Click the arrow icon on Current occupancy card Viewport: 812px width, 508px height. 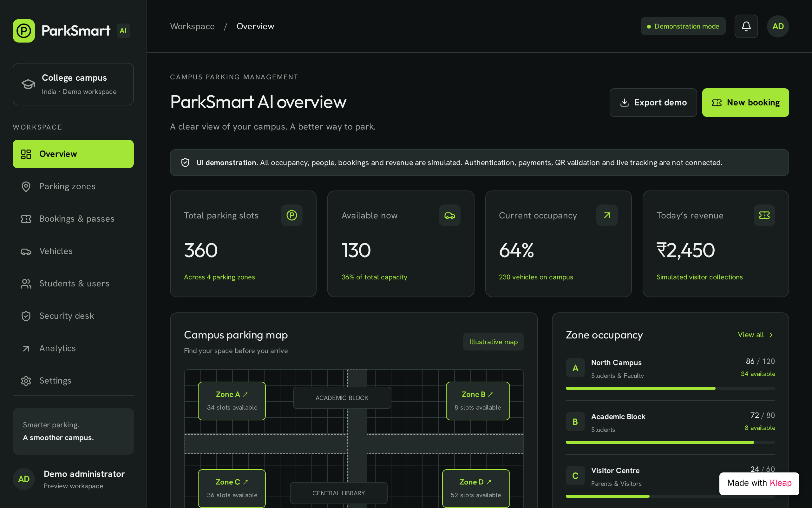pyautogui.click(x=607, y=215)
